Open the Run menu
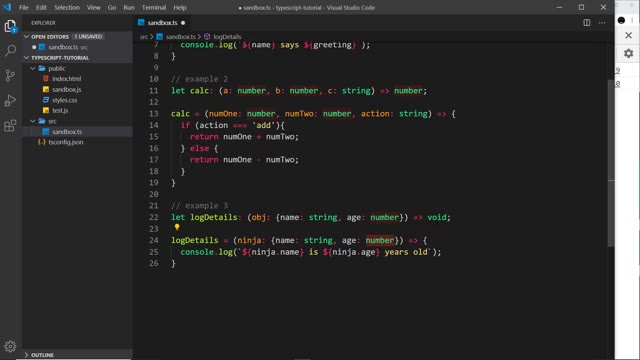 pyautogui.click(x=129, y=7)
